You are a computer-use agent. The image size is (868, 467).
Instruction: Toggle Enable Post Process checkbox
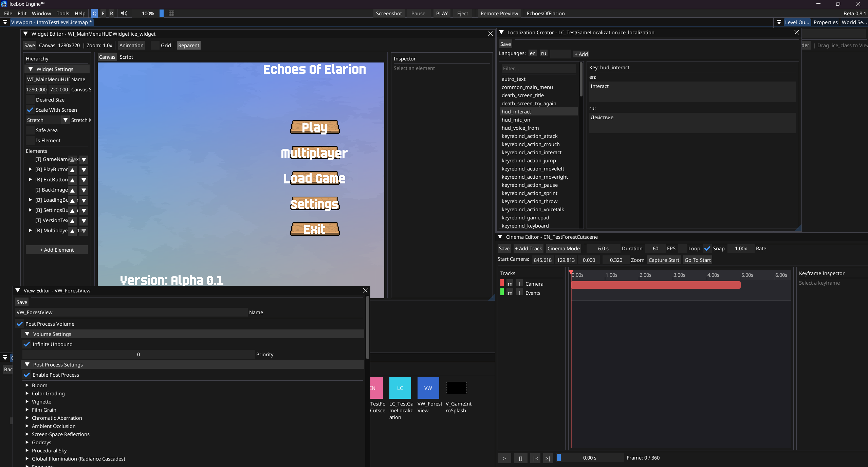27,375
